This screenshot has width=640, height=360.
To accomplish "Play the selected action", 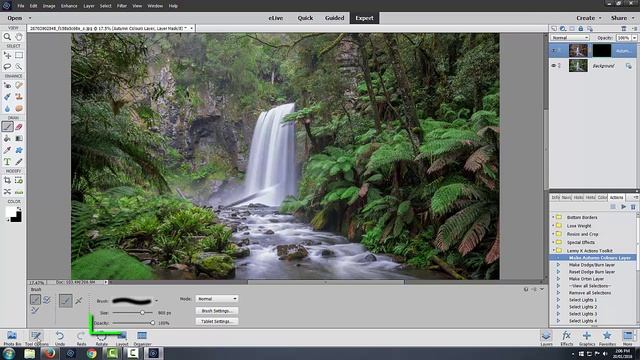I will [623, 207].
